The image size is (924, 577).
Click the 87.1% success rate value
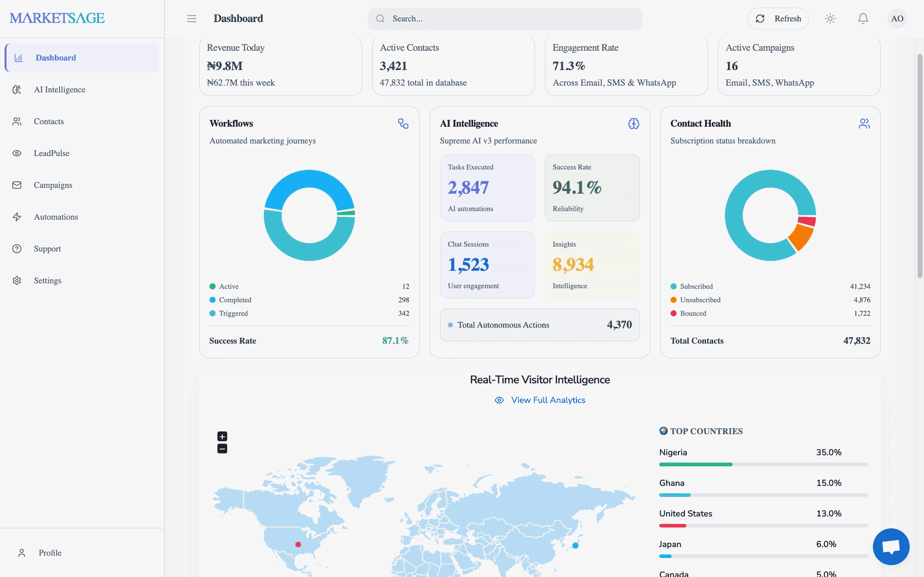[x=395, y=341]
